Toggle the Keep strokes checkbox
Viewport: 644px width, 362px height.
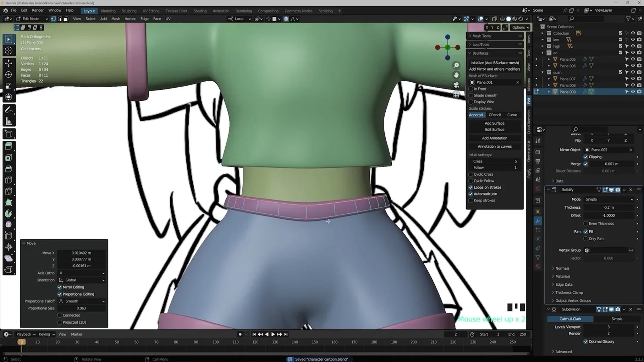471,200
